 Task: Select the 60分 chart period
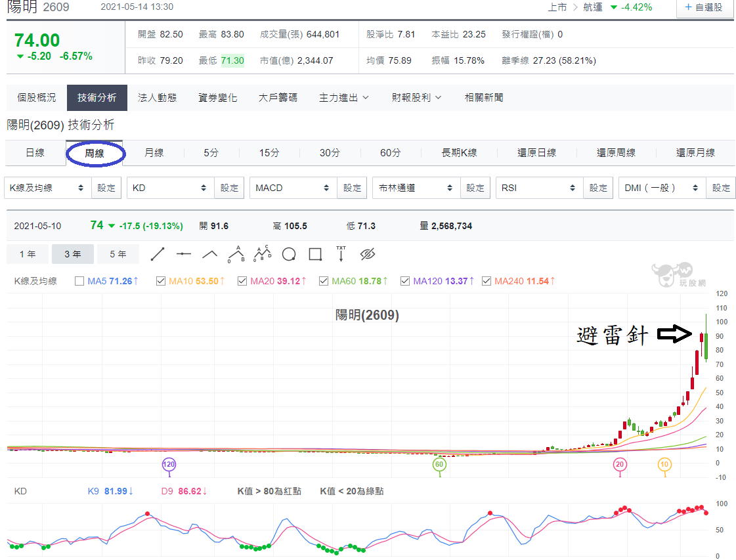pyautogui.click(x=391, y=153)
